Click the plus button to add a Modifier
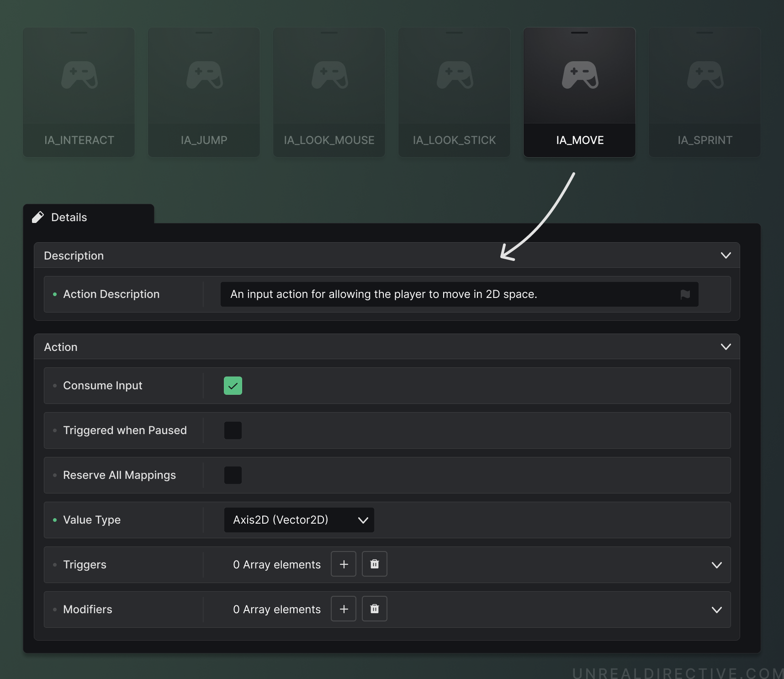784x679 pixels. tap(343, 609)
